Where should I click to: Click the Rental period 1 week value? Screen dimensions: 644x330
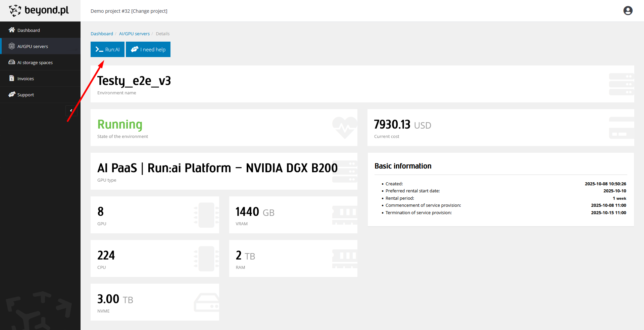(x=620, y=198)
